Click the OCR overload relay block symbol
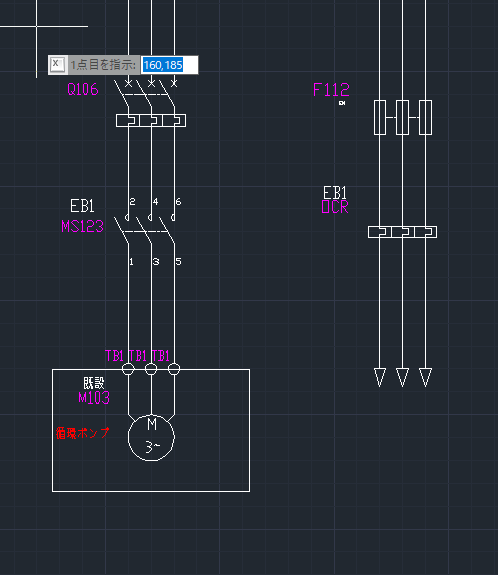The width and height of the screenshot is (498, 575). coord(402,232)
